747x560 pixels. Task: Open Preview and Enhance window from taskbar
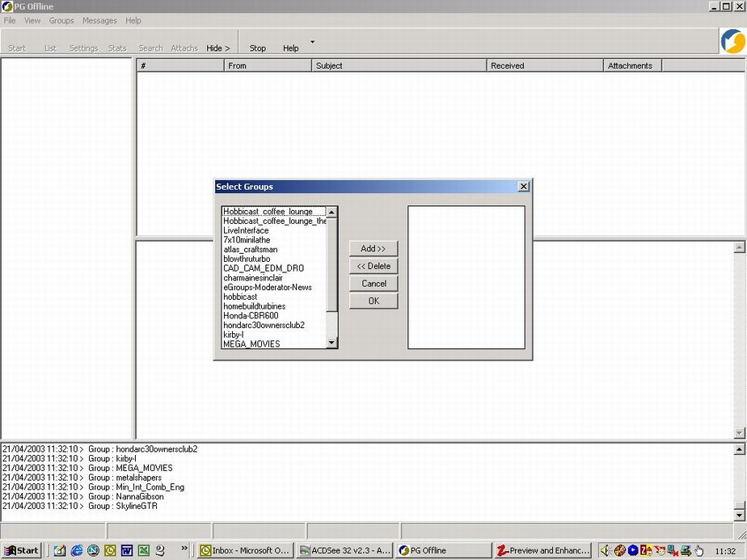pyautogui.click(x=542, y=550)
